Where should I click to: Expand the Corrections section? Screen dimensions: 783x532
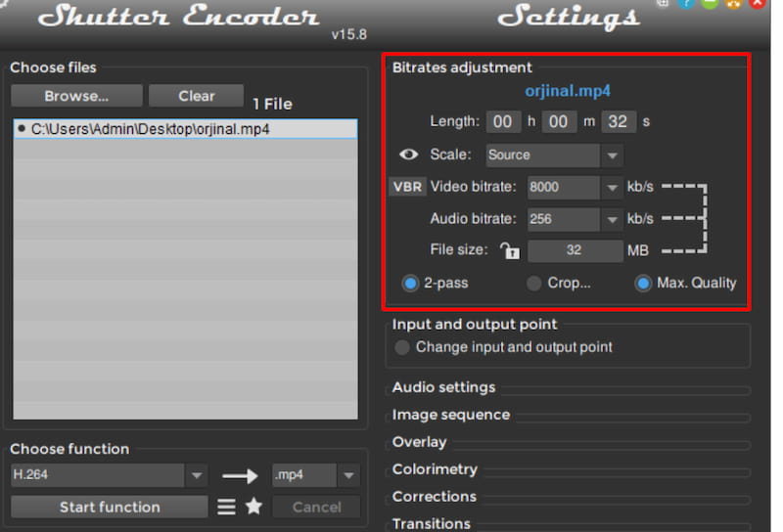tap(434, 497)
